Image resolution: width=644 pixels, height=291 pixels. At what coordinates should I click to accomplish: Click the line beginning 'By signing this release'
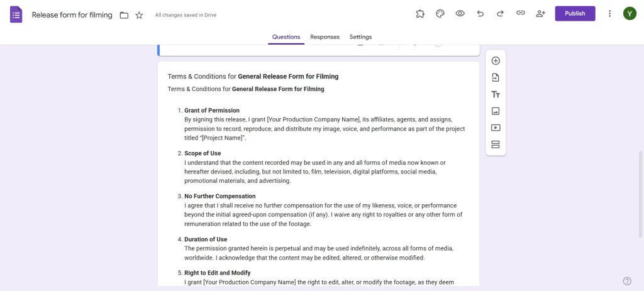(318, 119)
